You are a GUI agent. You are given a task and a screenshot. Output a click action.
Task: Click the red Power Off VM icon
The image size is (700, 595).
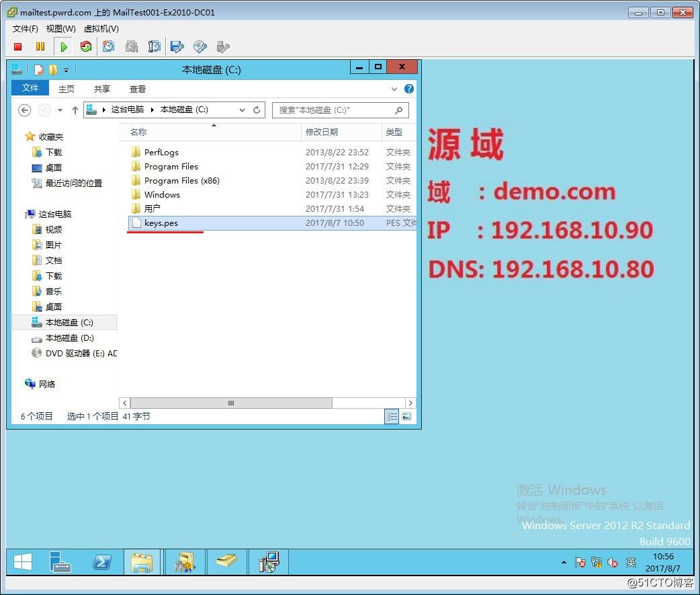[18, 46]
